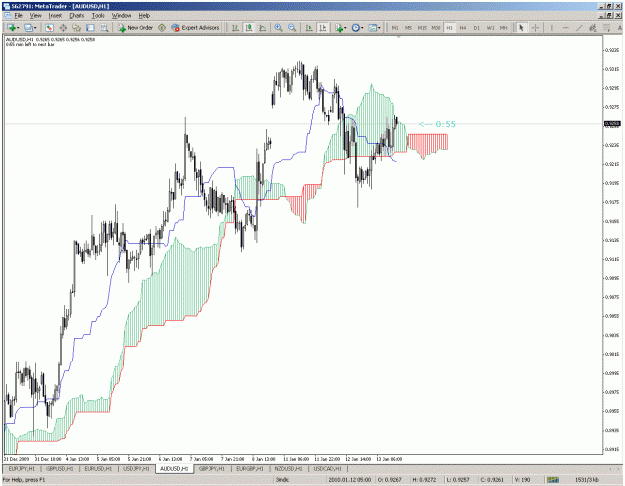Click the MetaEditor diamond icon
The image size is (625, 486).
162,28
